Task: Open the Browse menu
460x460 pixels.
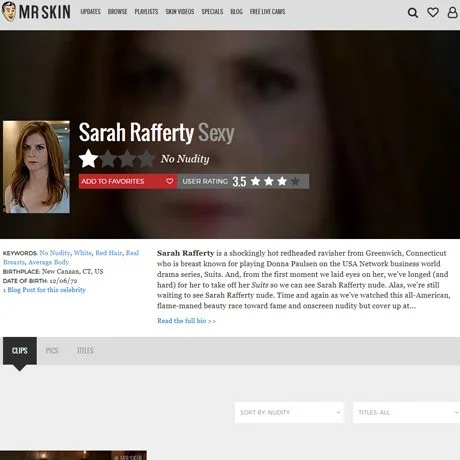Action: tap(117, 12)
